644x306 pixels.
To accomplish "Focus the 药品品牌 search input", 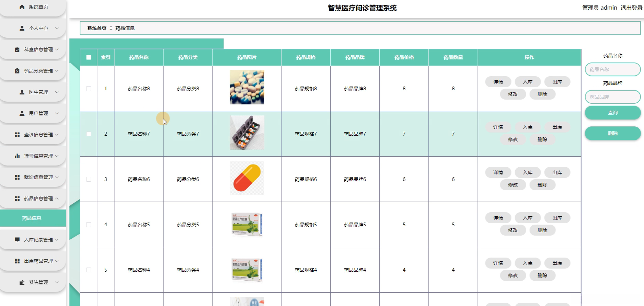I will (x=613, y=97).
